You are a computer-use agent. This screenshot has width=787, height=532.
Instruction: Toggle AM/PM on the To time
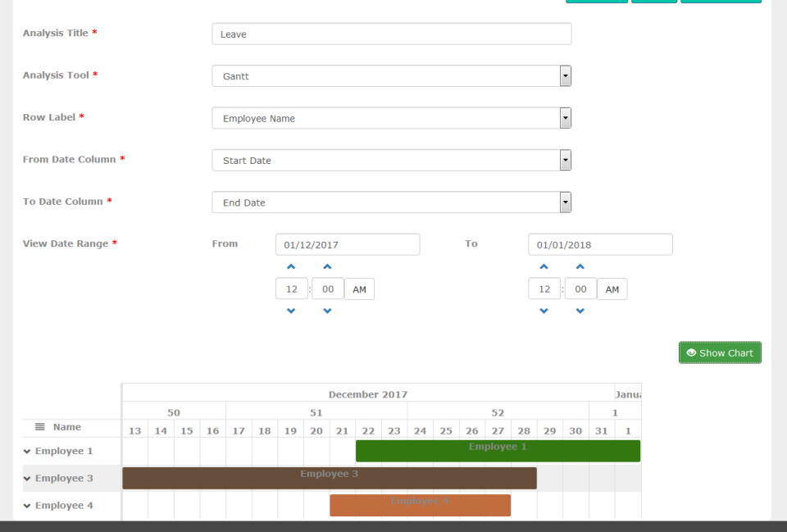coord(612,289)
